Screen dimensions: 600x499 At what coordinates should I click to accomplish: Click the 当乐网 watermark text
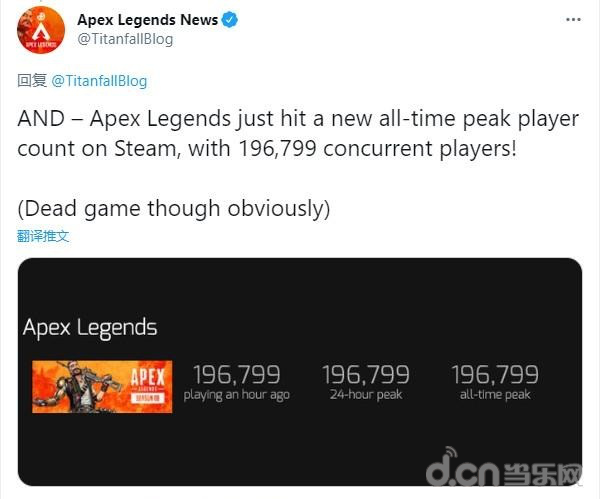coord(543,475)
